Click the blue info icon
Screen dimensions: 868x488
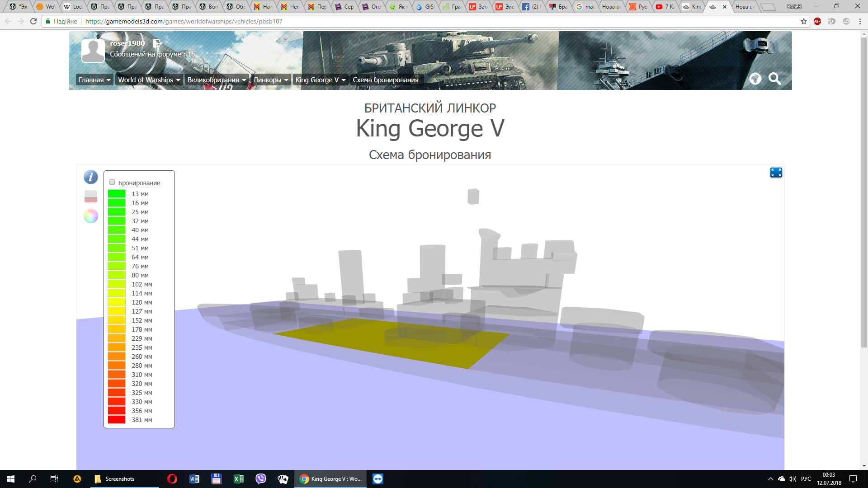(x=91, y=177)
